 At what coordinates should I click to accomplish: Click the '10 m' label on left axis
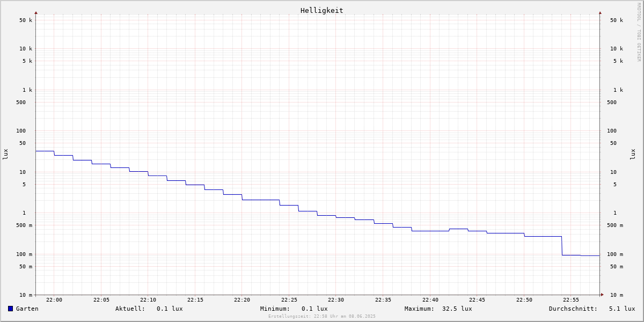coord(26,295)
